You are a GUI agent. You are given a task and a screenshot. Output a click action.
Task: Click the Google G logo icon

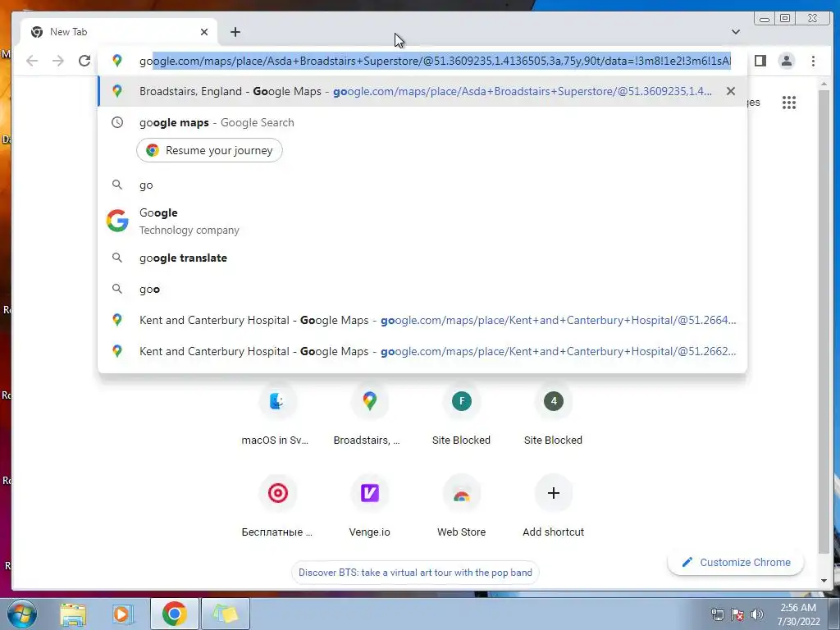tap(117, 221)
